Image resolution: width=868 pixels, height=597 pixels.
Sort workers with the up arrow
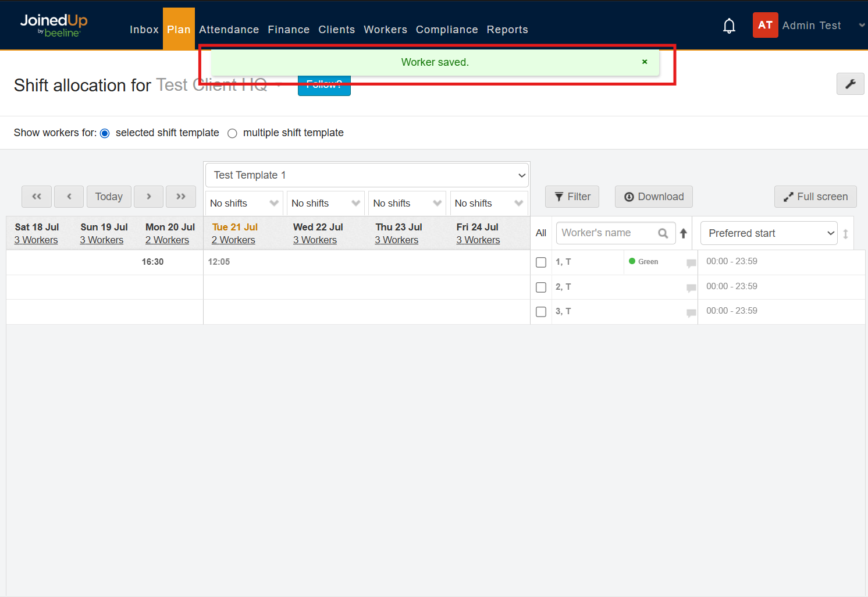click(x=684, y=233)
